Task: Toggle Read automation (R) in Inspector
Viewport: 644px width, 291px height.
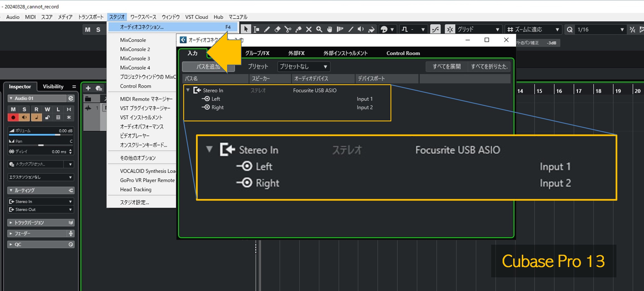Action: pyautogui.click(x=36, y=109)
